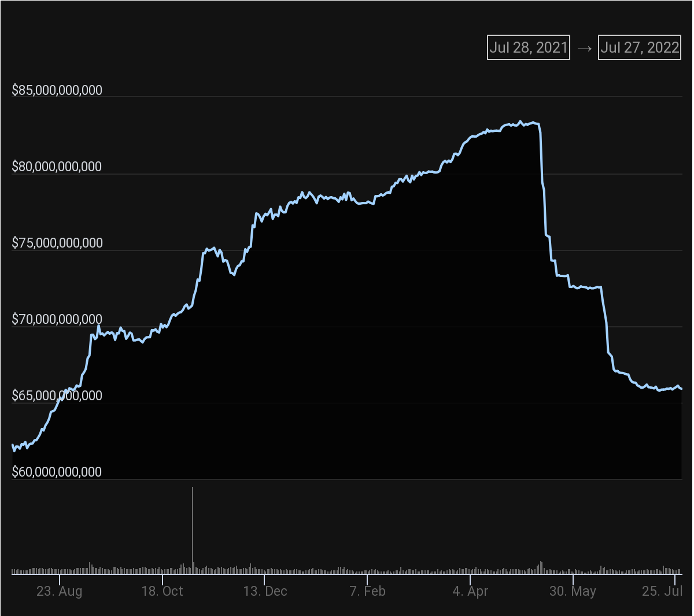Click the $60,000,000,000 gridline label

[57, 471]
